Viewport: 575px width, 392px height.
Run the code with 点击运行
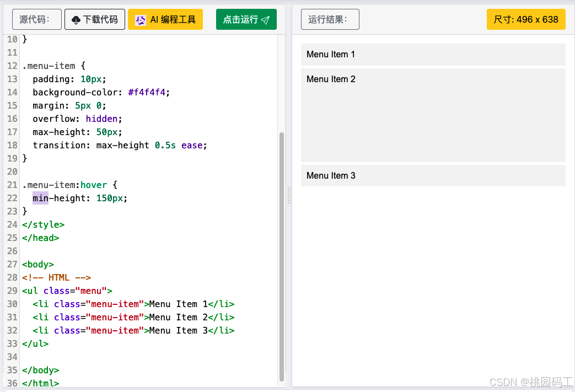(x=246, y=19)
